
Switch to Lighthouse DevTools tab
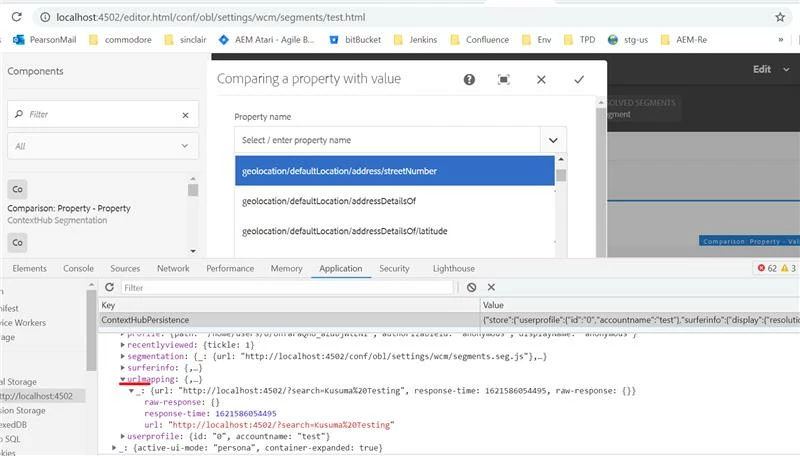point(454,268)
